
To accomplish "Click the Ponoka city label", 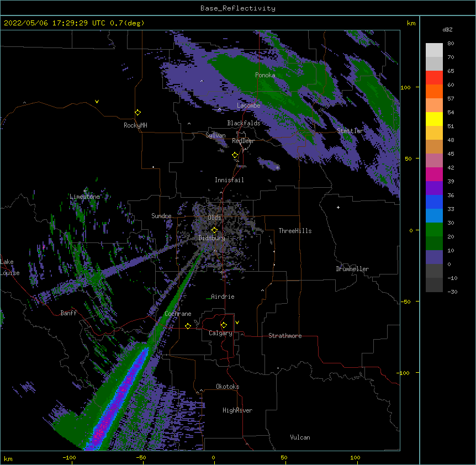I will pos(265,75).
